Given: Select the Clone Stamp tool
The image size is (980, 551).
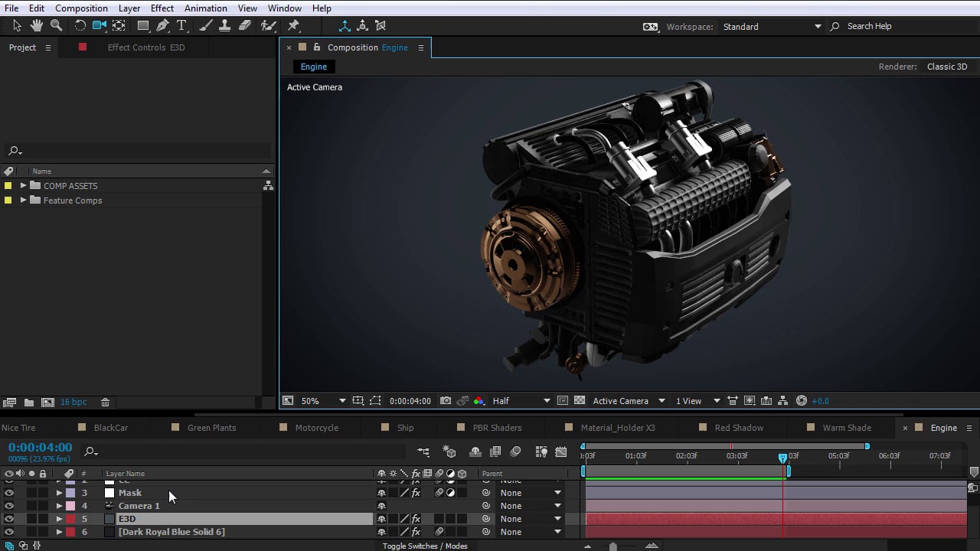Looking at the screenshot, I should tap(225, 25).
